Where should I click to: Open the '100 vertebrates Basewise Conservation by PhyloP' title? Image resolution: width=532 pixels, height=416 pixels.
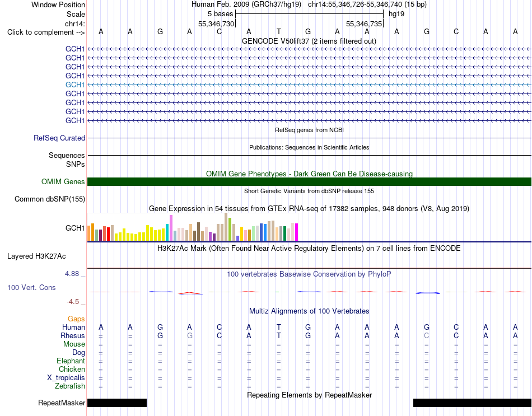(x=309, y=274)
